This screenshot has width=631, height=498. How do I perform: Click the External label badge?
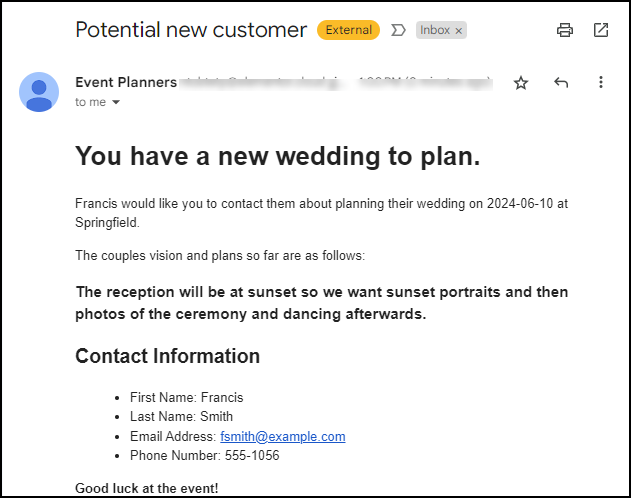click(348, 30)
